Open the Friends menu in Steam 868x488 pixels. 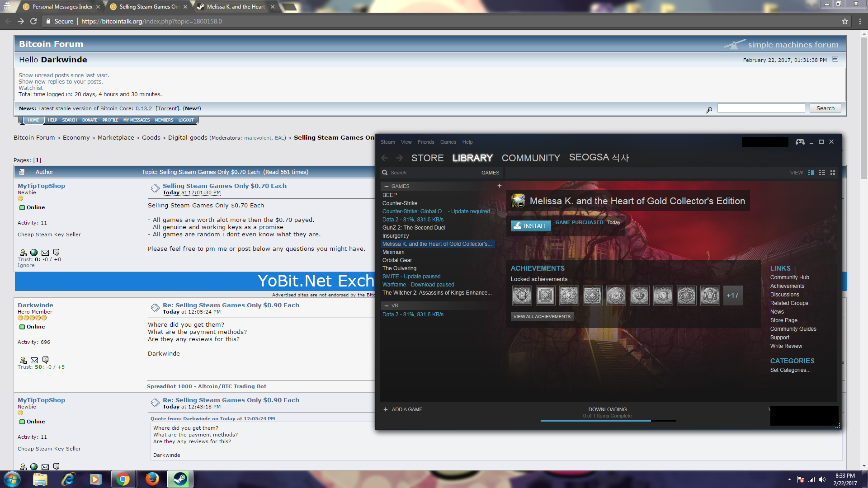pyautogui.click(x=426, y=142)
